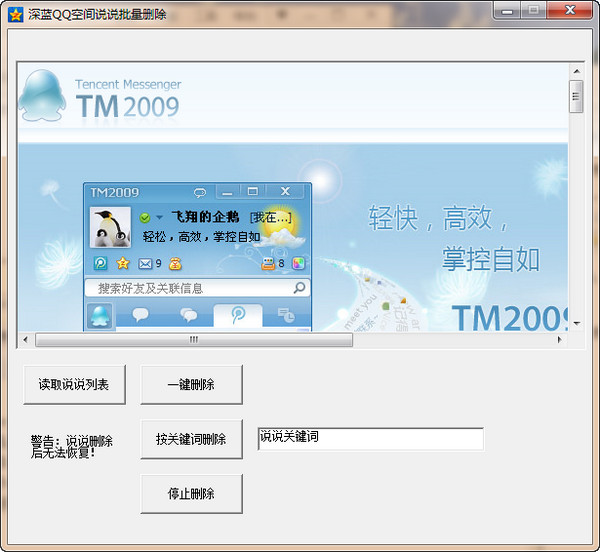The width and height of the screenshot is (600, 552).
Task: Click the 读取说说列表 button
Action: click(x=75, y=384)
